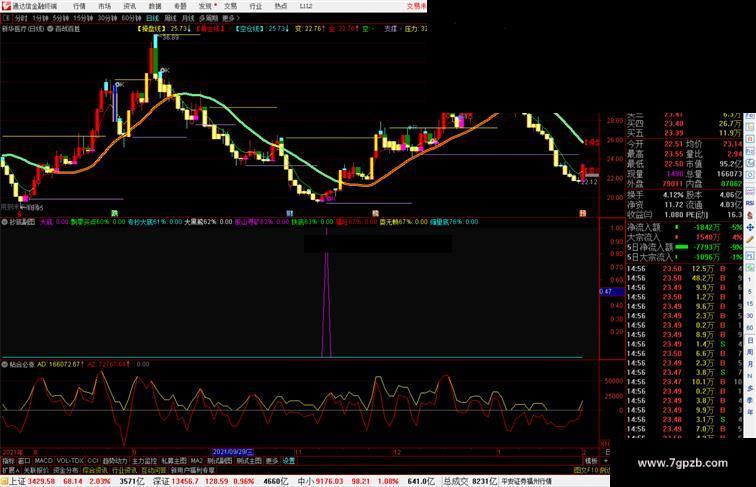Open the 行业 menu item
Image resolution: width=756 pixels, height=487 pixels.
tap(256, 6)
